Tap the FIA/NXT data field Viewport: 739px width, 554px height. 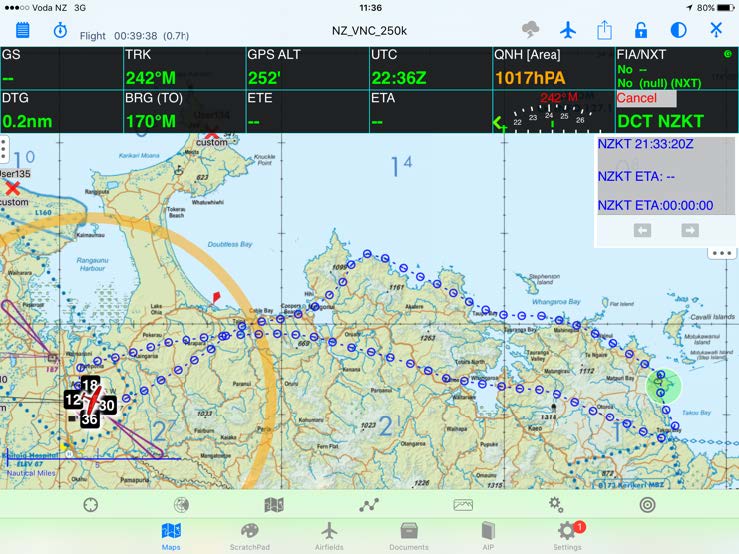click(x=677, y=68)
